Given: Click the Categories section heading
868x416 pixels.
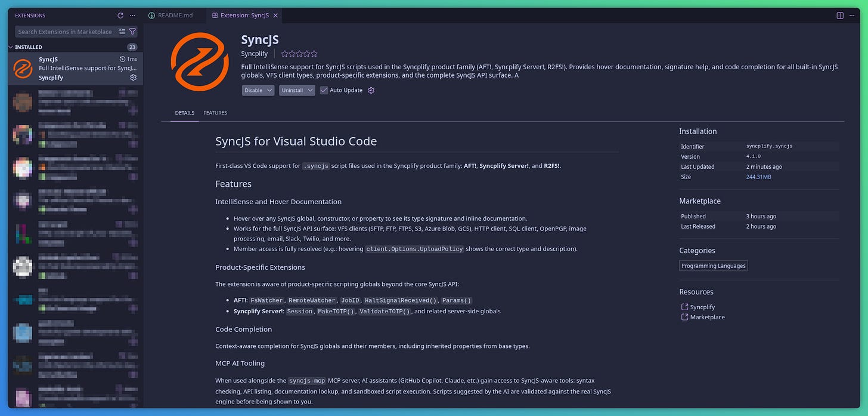Looking at the screenshot, I should tap(697, 251).
